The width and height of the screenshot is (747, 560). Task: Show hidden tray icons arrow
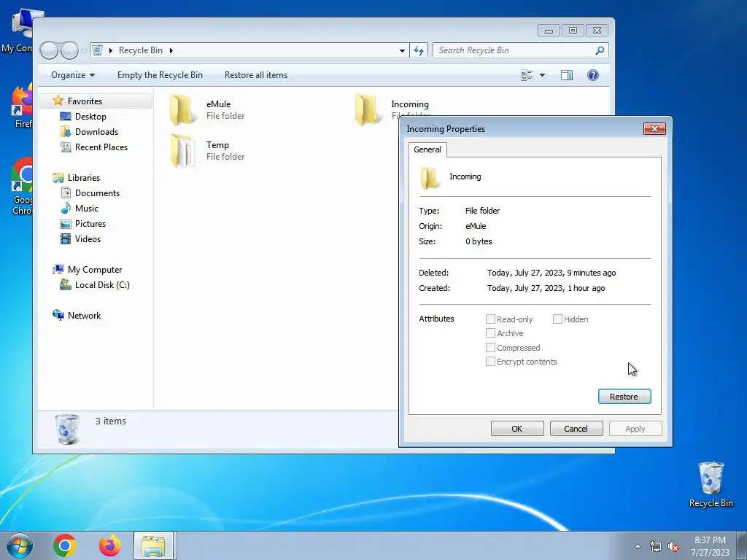[638, 547]
